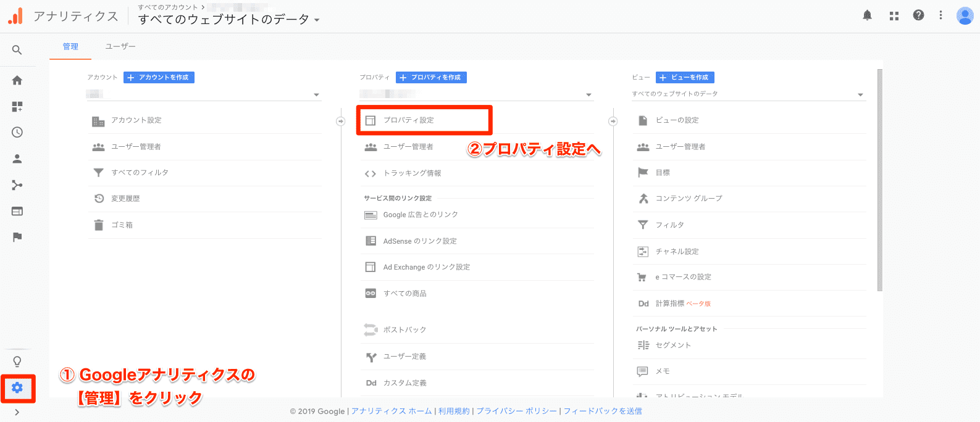Open Ad Exchange のリンク設定

427,267
